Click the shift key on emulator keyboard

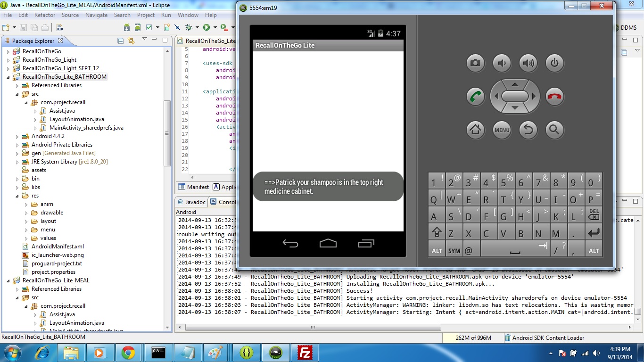click(x=437, y=232)
